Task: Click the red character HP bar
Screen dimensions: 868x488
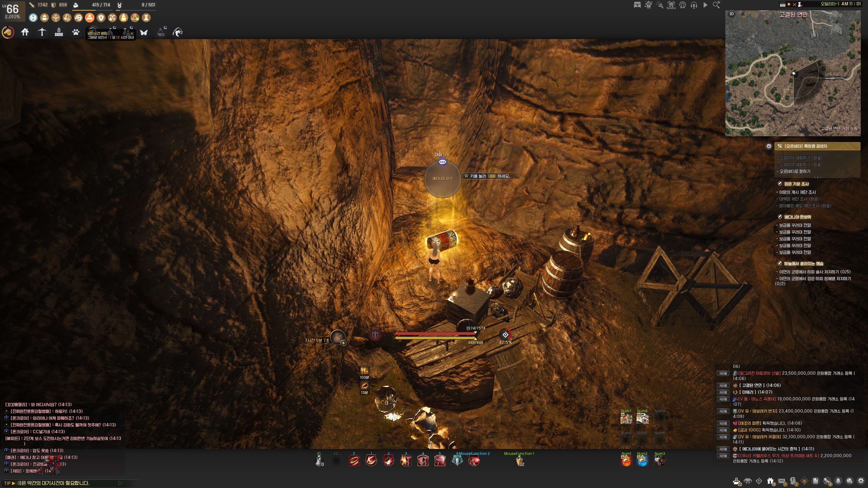Action: click(435, 333)
